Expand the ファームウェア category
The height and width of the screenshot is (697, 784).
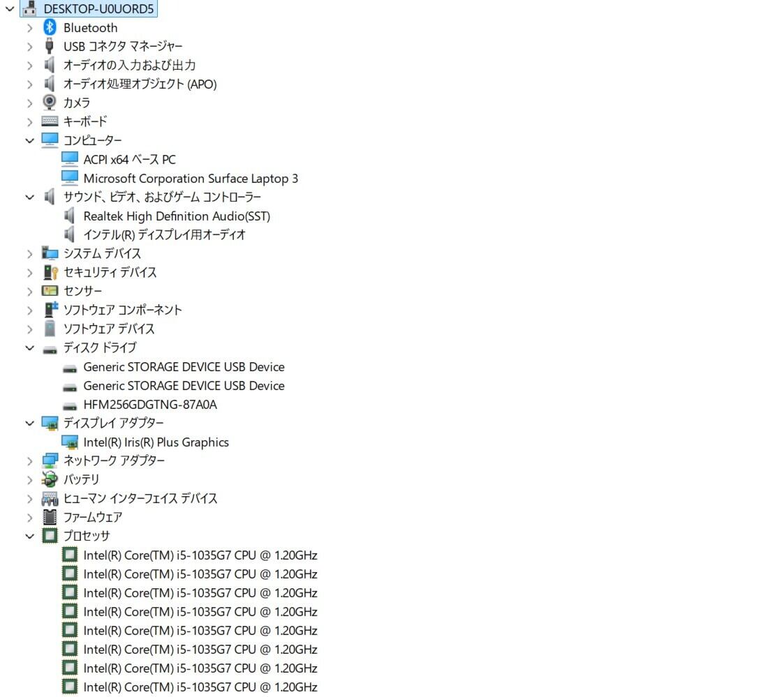(29, 518)
